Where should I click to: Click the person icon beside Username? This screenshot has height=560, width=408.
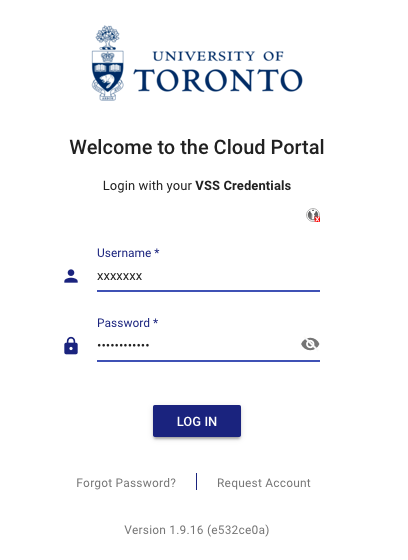coord(71,276)
